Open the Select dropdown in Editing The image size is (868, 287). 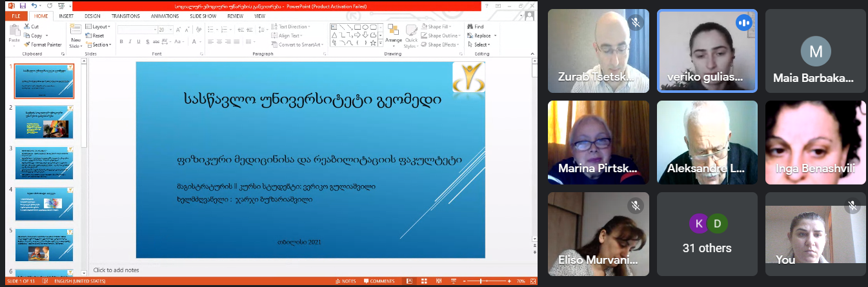(479, 45)
